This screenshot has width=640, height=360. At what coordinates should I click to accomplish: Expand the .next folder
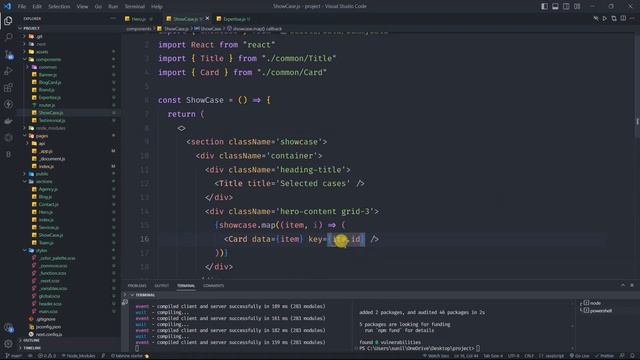coord(68,44)
